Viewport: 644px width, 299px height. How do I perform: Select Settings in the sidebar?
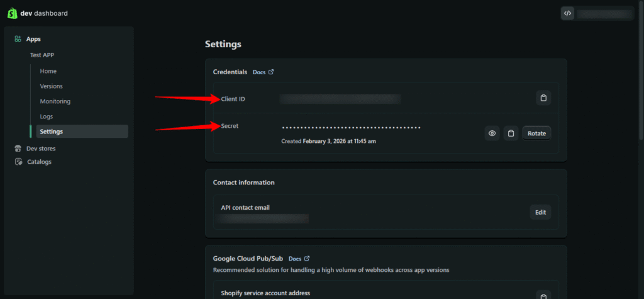[x=82, y=132]
